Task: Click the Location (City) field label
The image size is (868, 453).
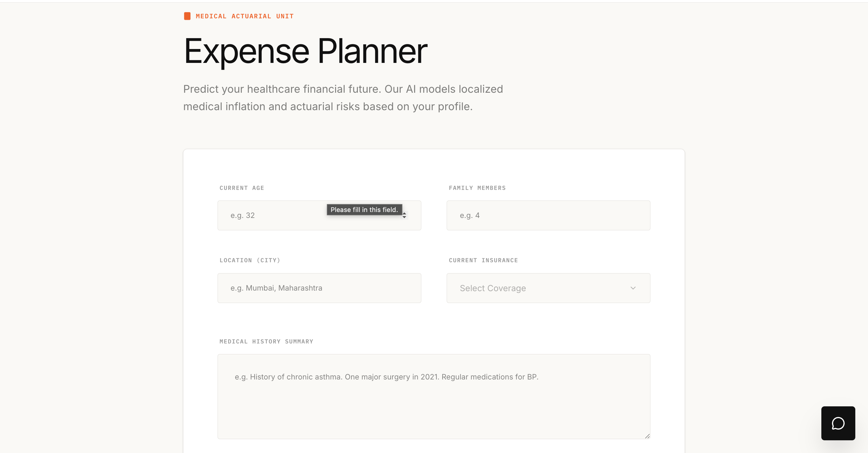Action: coord(250,260)
